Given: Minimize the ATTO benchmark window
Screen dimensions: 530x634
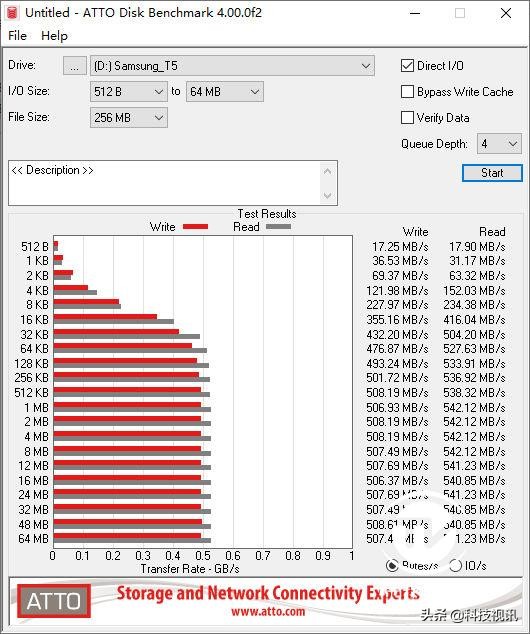Looking at the screenshot, I should [x=415, y=13].
